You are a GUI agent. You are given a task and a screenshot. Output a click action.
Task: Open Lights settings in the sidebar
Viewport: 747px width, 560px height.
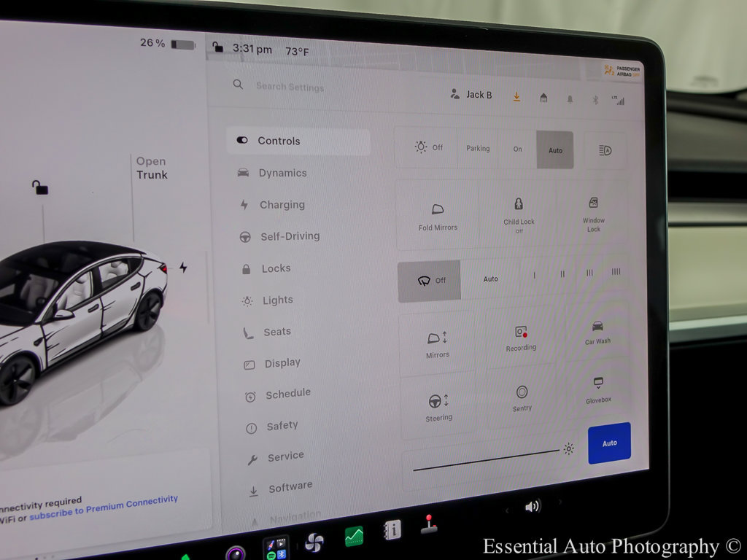[x=268, y=300]
